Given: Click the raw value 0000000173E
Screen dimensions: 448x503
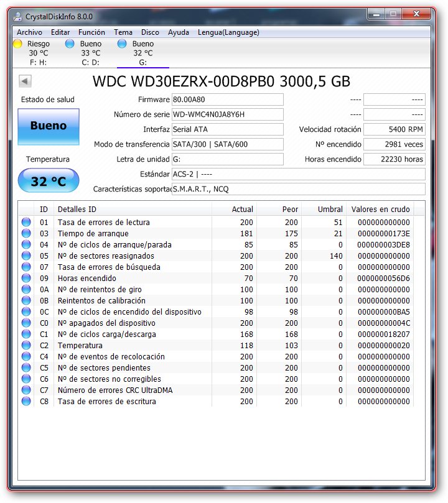Looking at the screenshot, I should point(384,234).
